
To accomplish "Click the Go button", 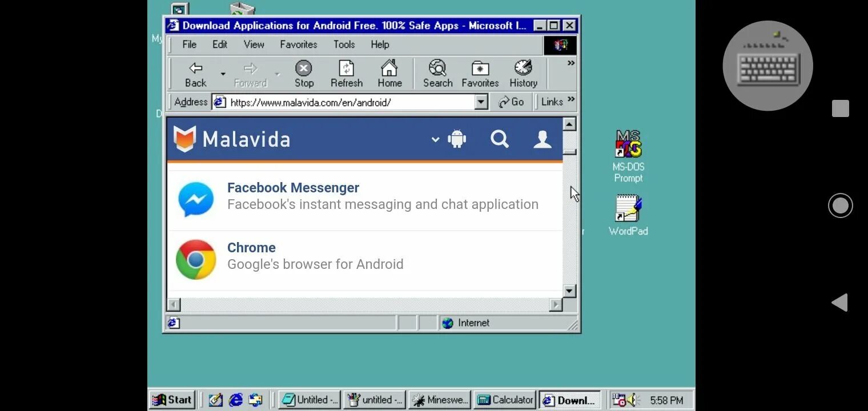I will tap(511, 102).
